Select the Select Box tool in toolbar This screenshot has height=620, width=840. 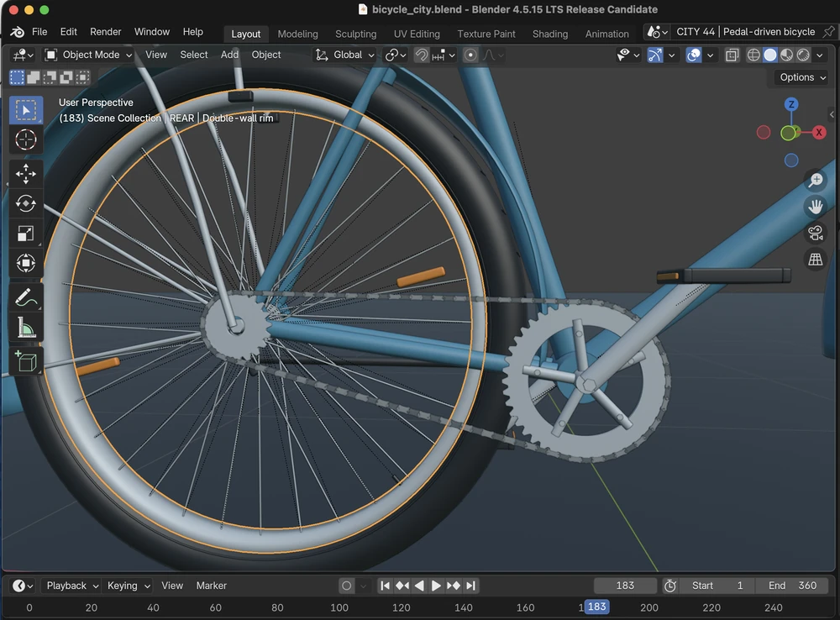click(x=26, y=110)
